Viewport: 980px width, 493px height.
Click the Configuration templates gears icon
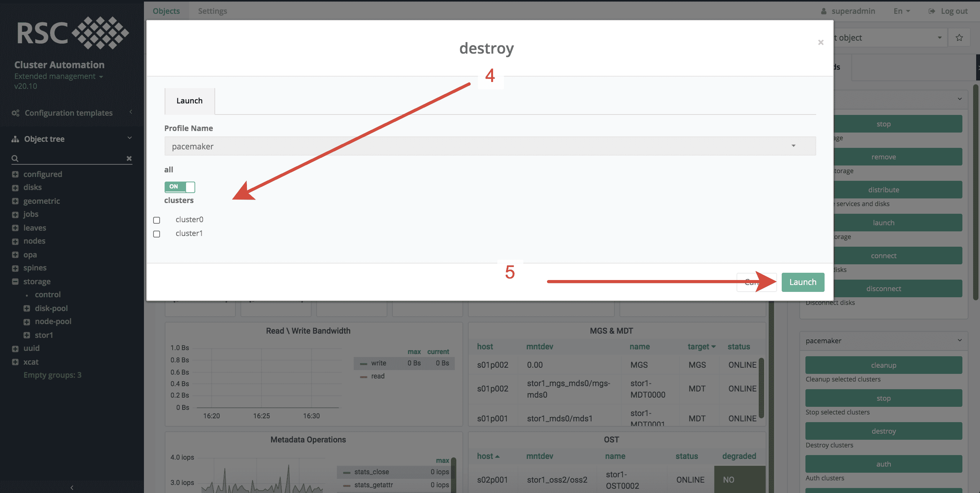coord(16,113)
